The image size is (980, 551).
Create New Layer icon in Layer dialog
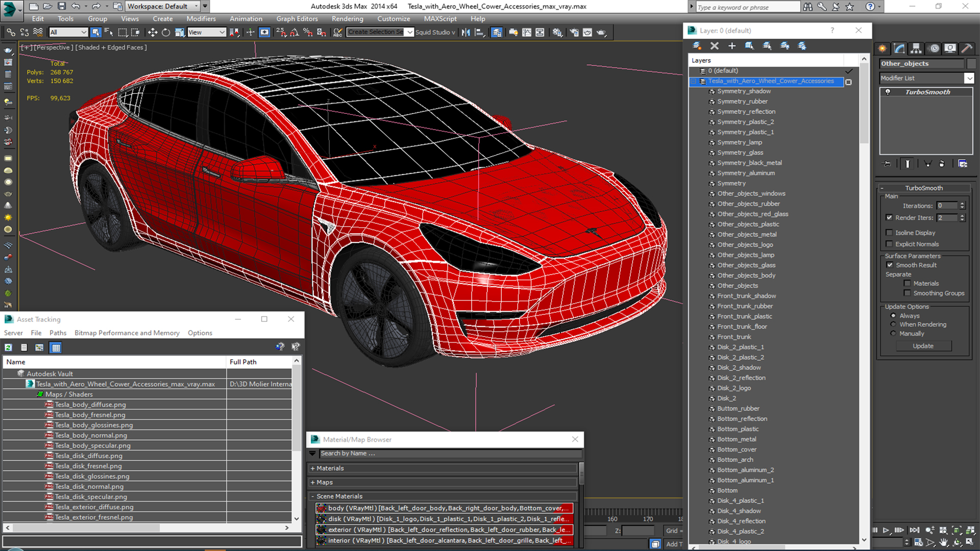(697, 46)
